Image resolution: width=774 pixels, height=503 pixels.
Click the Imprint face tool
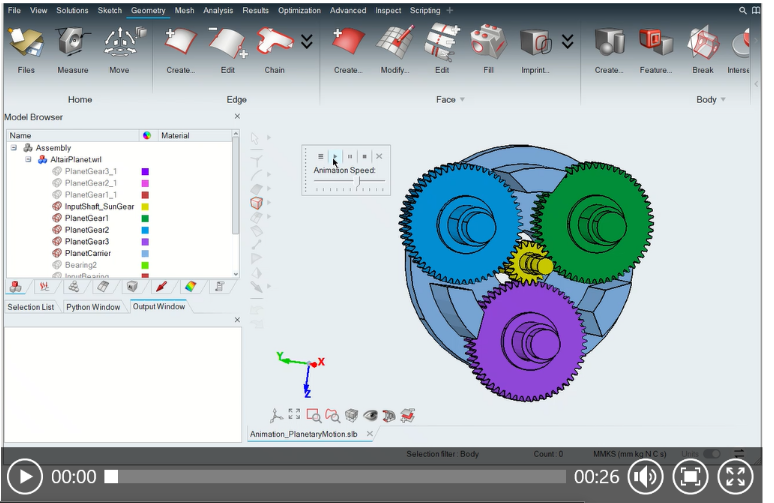(x=535, y=47)
